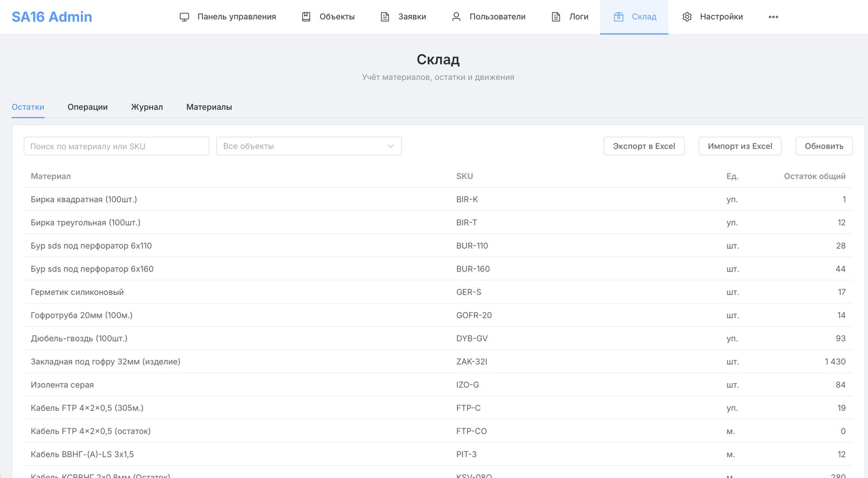Viewport: 868px width, 478px height.
Task: Open the more options ellipsis menu
Action: 774,17
